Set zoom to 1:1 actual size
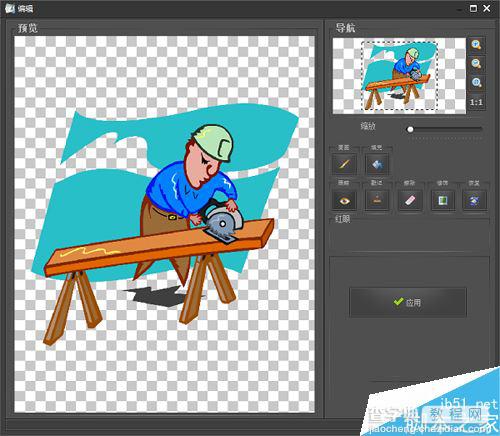The height and width of the screenshot is (436, 500). [x=476, y=102]
